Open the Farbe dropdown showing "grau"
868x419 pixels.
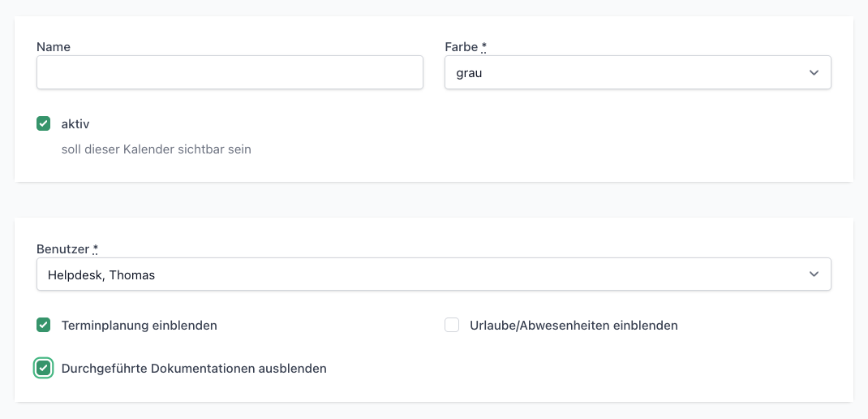(x=625, y=72)
